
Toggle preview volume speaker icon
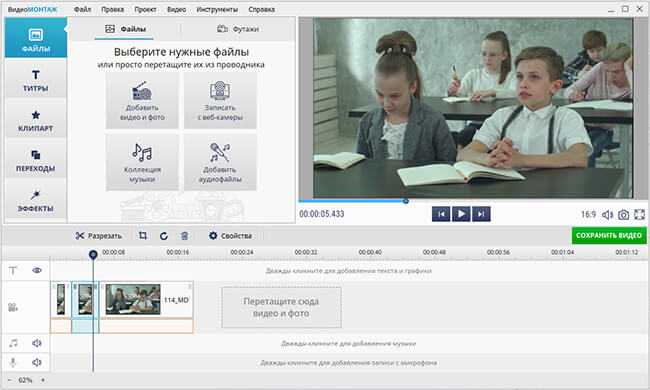pyautogui.click(x=607, y=215)
